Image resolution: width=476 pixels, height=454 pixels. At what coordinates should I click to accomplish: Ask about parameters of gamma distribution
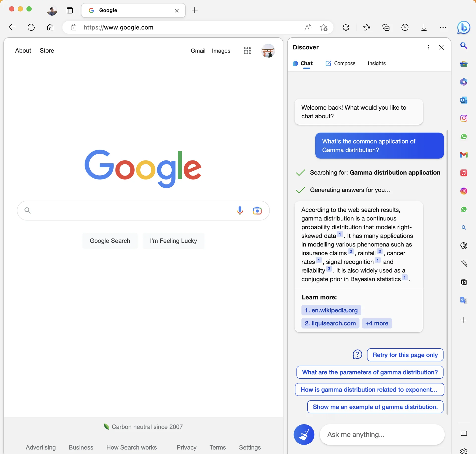tap(370, 372)
